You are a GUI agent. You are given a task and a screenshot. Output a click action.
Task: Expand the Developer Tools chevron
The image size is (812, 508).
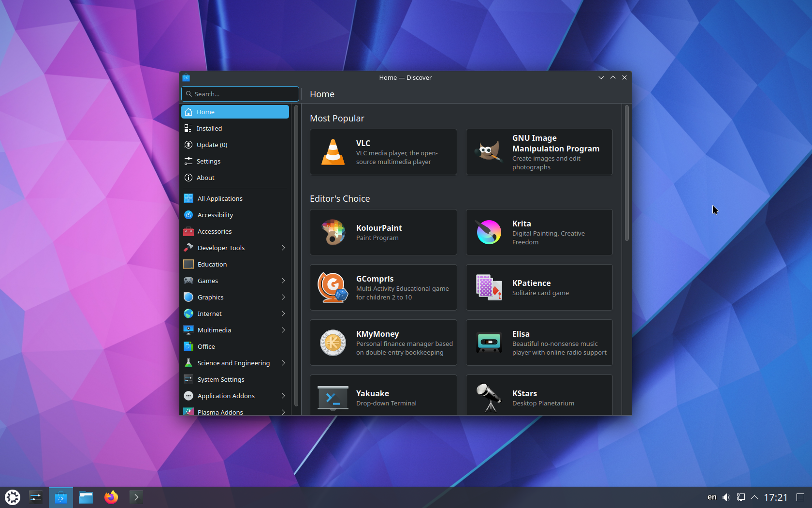(x=283, y=248)
